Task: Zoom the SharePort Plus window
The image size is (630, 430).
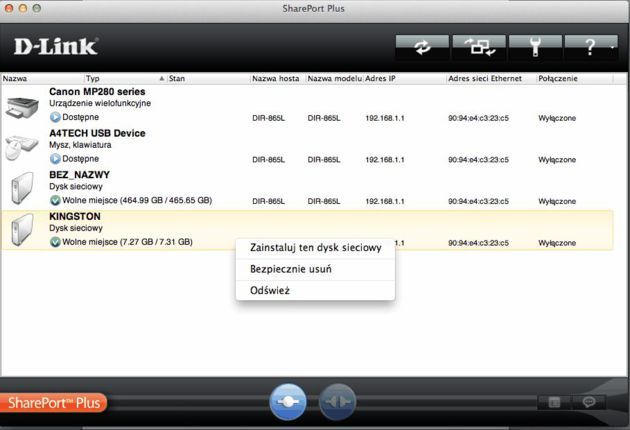Action: tap(37, 8)
